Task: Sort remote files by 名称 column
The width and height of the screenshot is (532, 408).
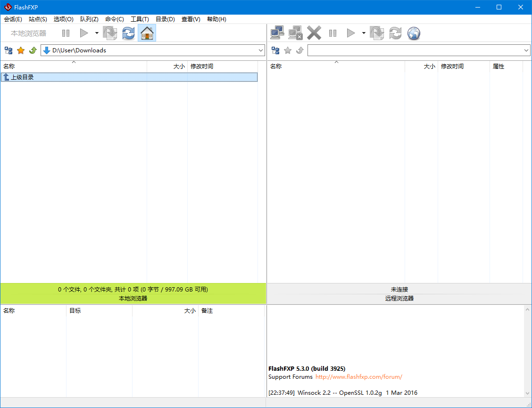Action: click(x=336, y=66)
